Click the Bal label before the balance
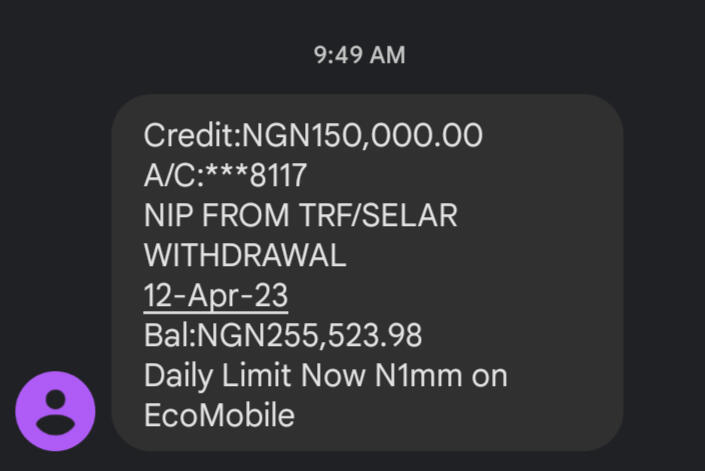705x471 pixels. [166, 335]
